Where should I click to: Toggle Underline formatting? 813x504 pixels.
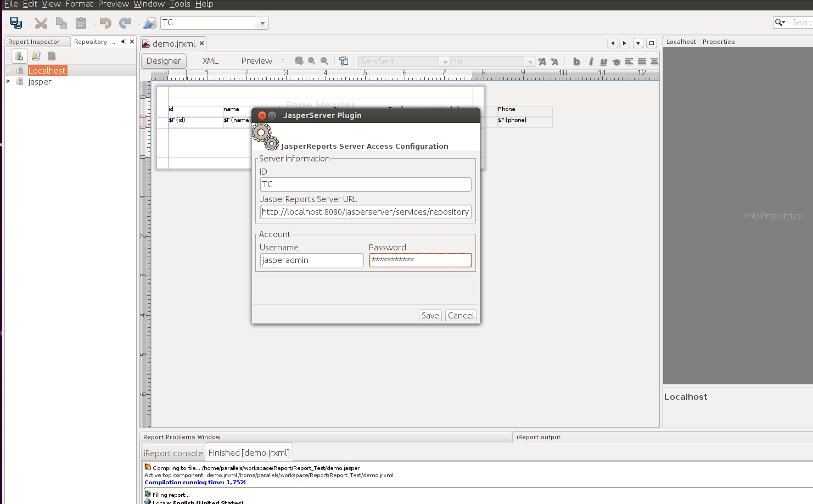[x=603, y=61]
